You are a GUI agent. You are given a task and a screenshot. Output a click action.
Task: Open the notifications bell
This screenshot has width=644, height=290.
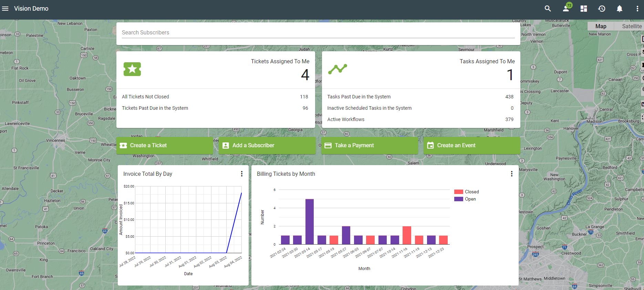620,9
